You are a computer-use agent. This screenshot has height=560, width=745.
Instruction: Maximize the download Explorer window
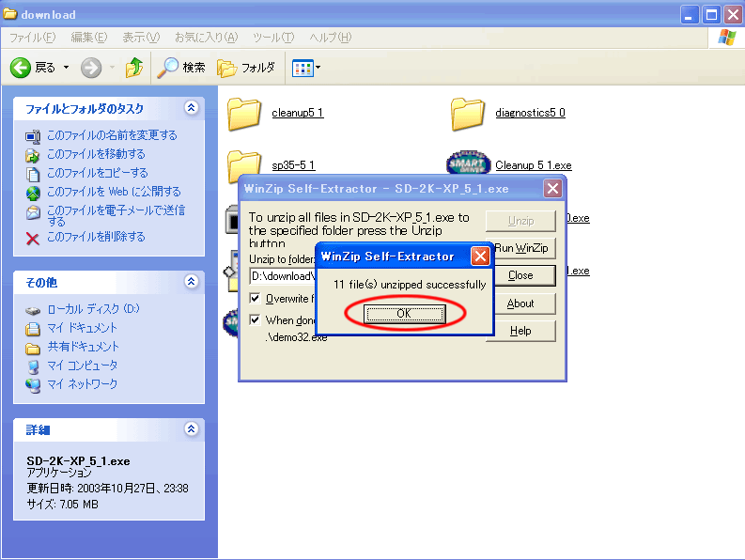(711, 15)
